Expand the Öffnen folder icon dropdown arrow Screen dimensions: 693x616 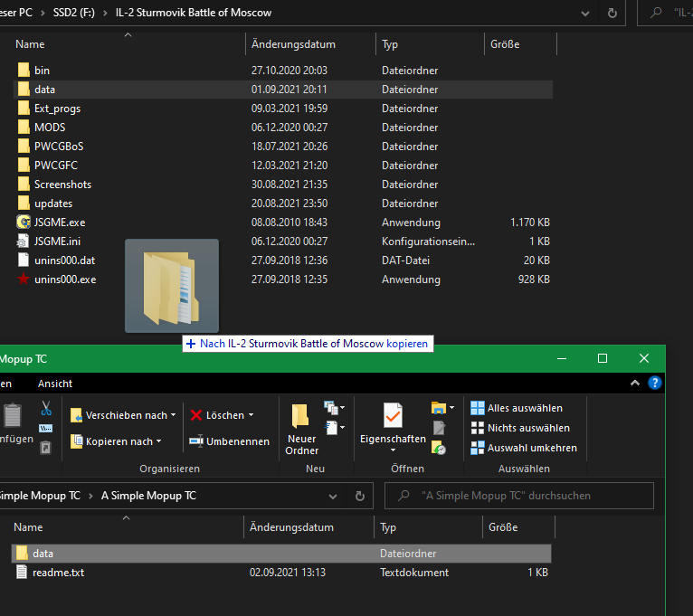[x=451, y=407]
